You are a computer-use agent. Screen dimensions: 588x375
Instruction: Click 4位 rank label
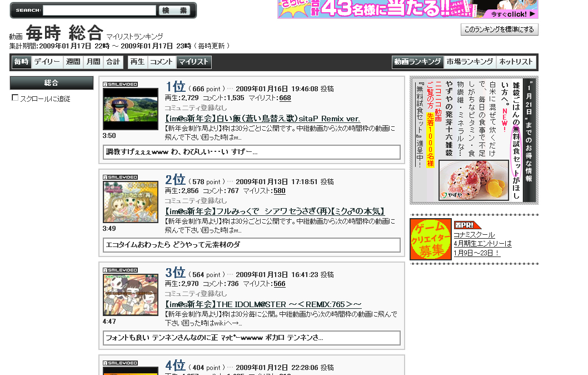[x=176, y=365]
